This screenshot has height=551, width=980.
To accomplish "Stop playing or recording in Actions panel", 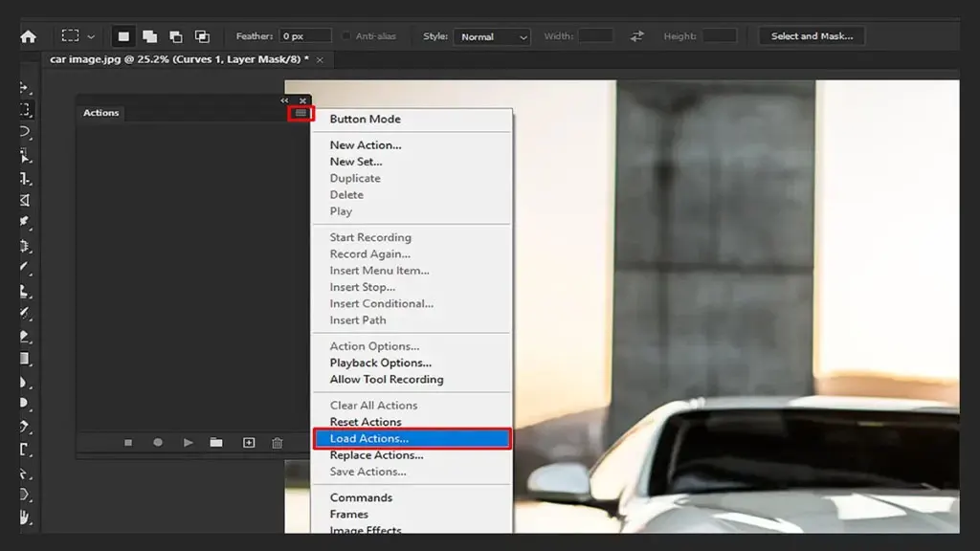I will [128, 442].
